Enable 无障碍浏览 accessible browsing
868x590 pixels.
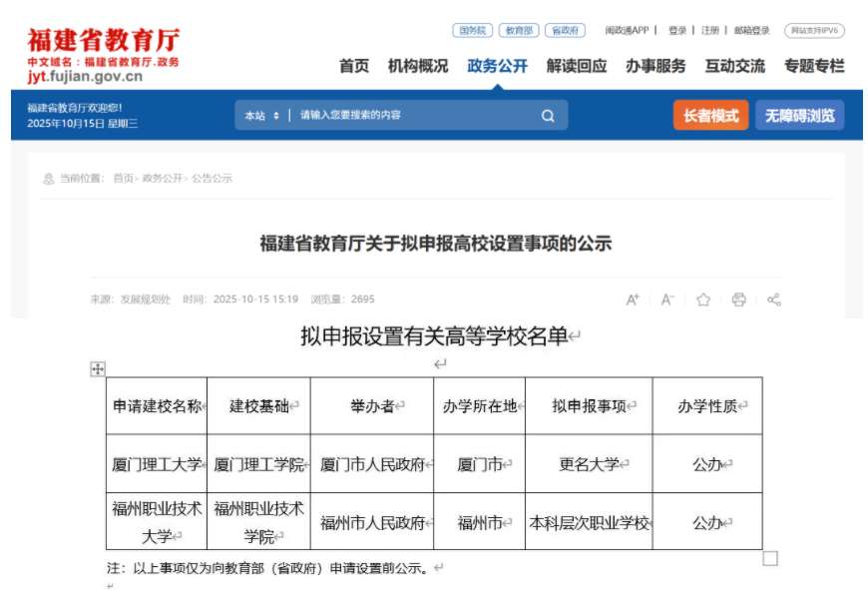(799, 116)
